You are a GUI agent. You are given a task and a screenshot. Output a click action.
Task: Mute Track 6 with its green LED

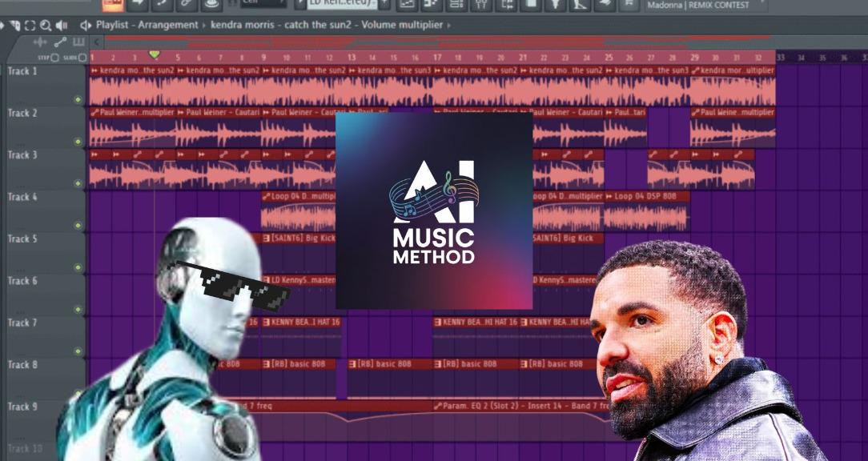(78, 310)
